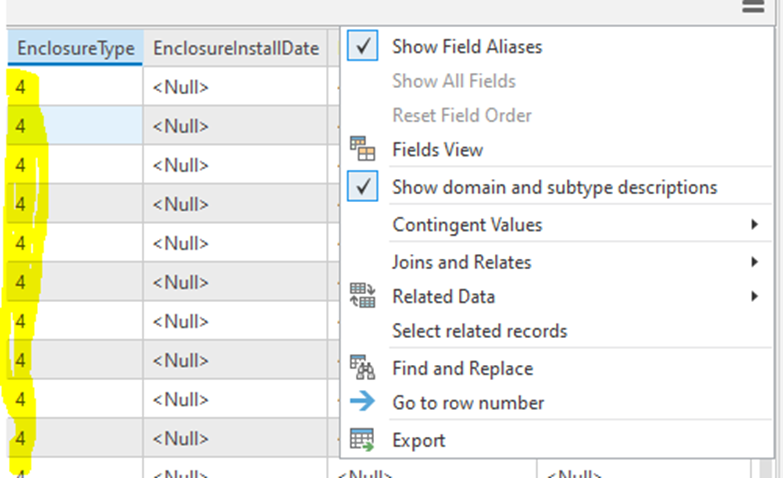Click the Go to row number arrow icon
Screen dimensions: 783x478
(362, 403)
